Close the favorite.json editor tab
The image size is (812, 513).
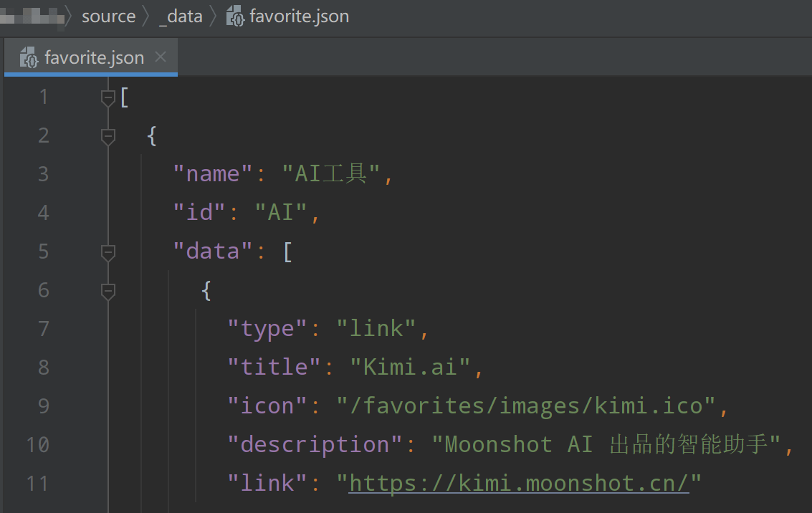[161, 57]
